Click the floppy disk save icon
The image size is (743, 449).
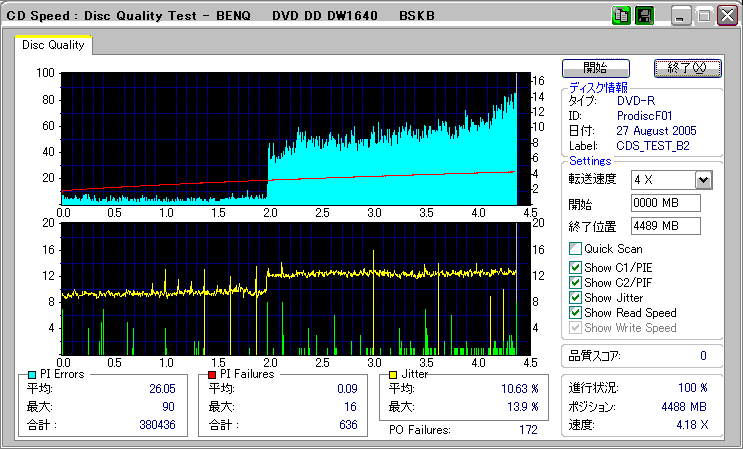click(644, 16)
